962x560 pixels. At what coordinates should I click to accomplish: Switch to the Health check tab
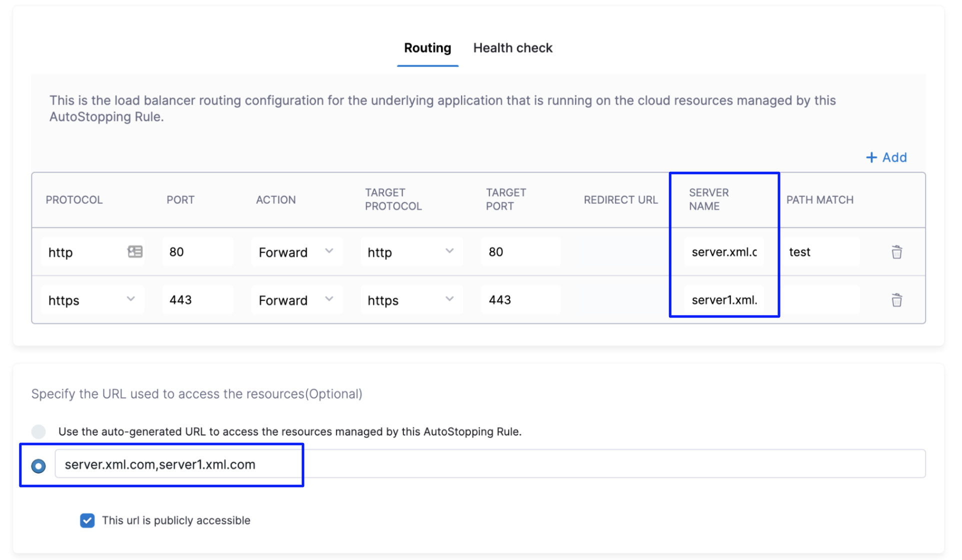(512, 48)
